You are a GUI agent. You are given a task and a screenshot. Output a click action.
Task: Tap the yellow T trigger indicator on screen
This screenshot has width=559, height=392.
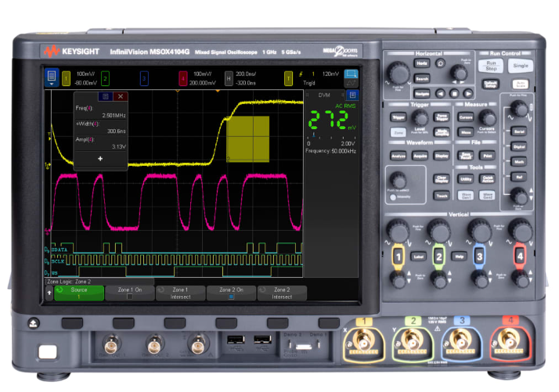288,78
